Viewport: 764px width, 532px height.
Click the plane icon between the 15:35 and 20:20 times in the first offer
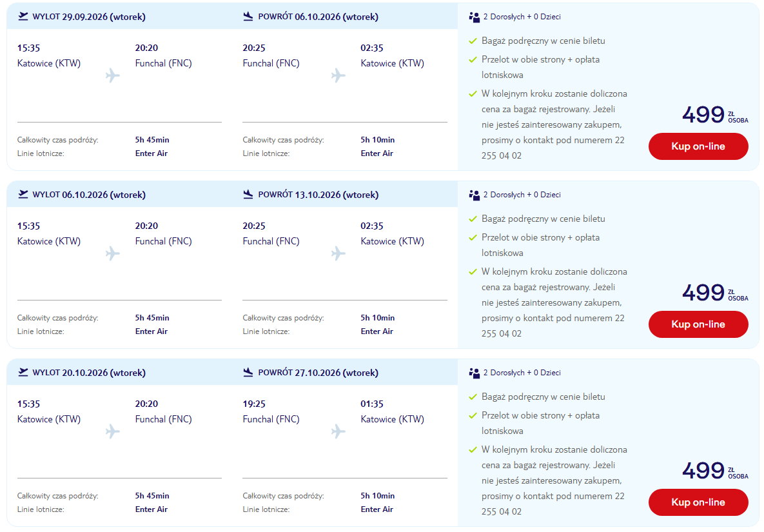(113, 75)
